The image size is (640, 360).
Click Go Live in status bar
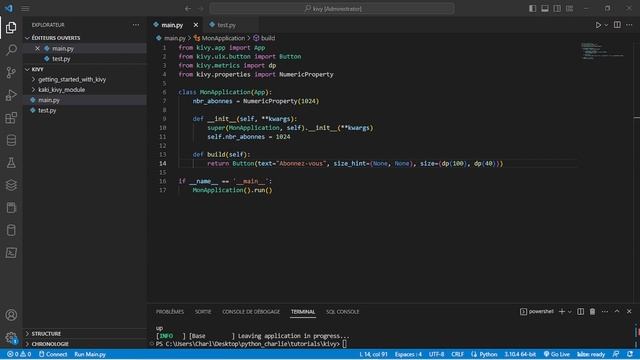coord(557,354)
